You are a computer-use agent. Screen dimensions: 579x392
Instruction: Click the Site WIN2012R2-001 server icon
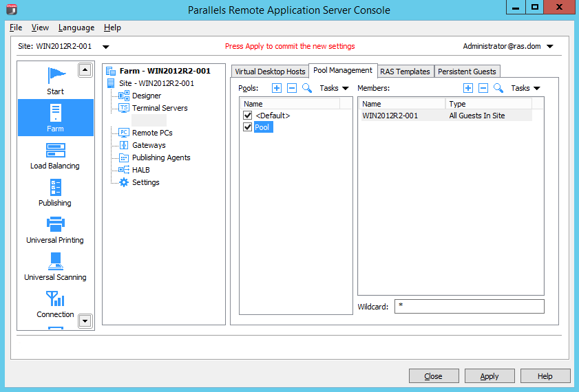(x=111, y=83)
